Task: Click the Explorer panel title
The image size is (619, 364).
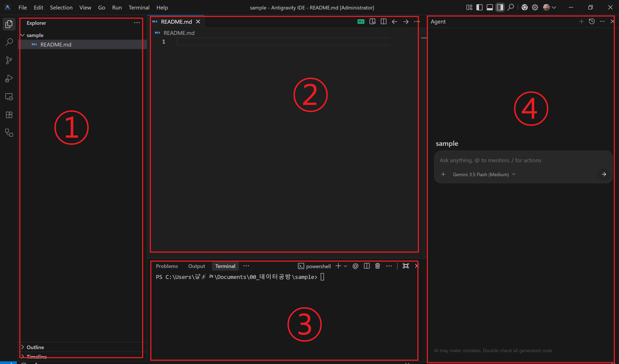Action: tap(36, 23)
